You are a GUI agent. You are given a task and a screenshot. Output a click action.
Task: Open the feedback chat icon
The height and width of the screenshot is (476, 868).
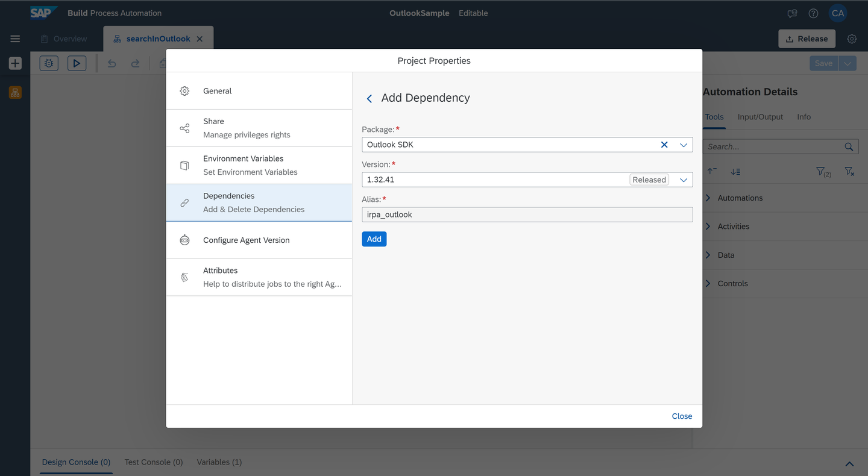click(792, 13)
